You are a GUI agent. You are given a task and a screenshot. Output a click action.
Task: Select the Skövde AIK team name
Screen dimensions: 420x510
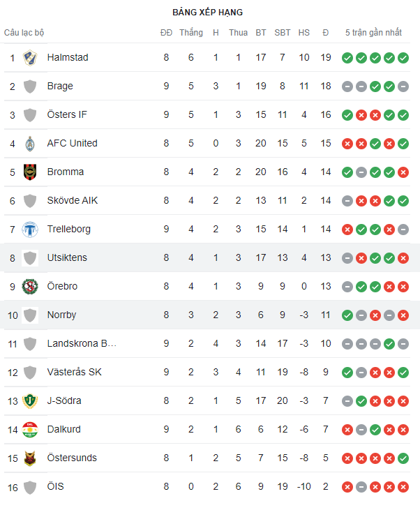[x=73, y=200]
